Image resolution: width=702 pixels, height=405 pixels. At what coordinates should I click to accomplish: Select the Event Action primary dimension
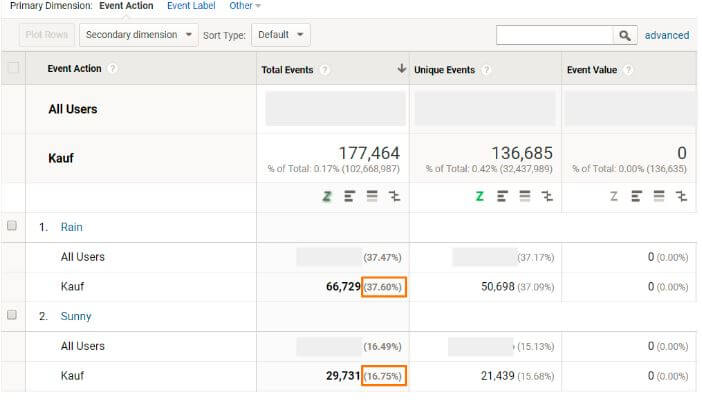[126, 6]
